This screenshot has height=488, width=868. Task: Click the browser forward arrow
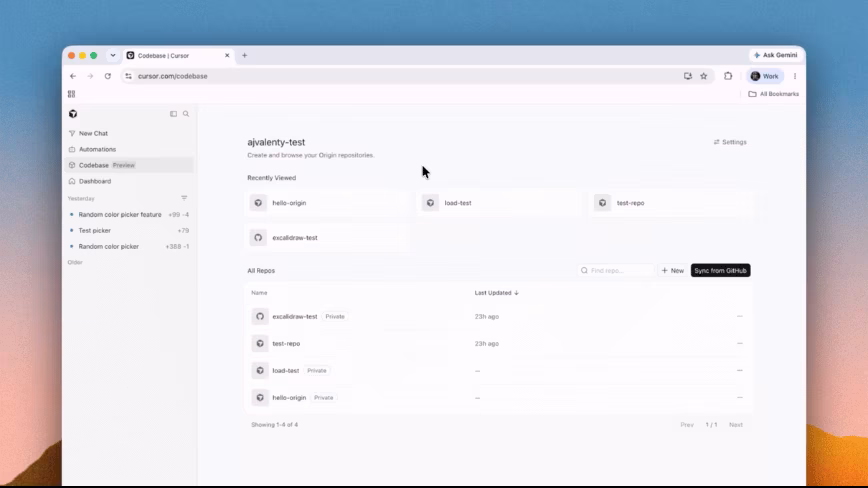(x=90, y=76)
